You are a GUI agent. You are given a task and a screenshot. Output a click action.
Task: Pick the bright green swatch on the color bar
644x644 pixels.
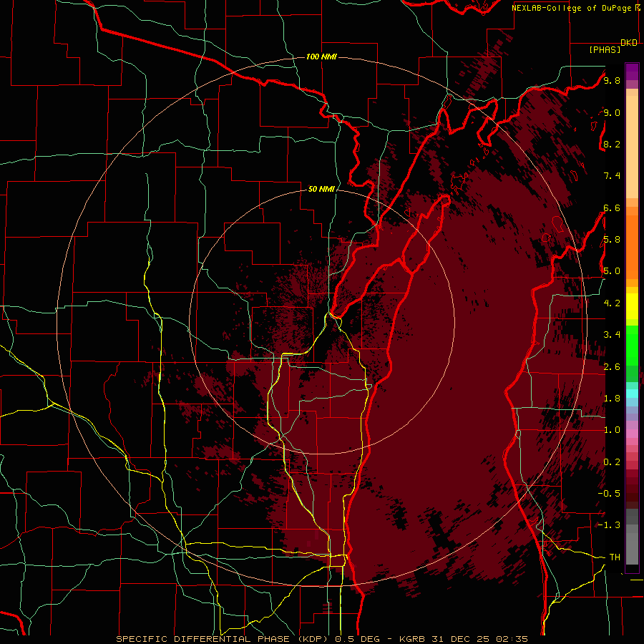coord(632,345)
